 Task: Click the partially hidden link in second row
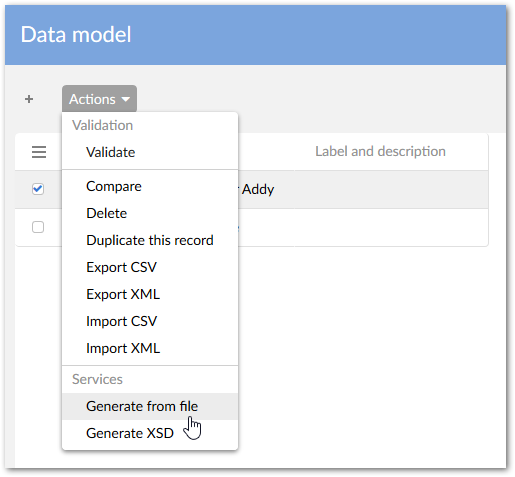coord(238,228)
